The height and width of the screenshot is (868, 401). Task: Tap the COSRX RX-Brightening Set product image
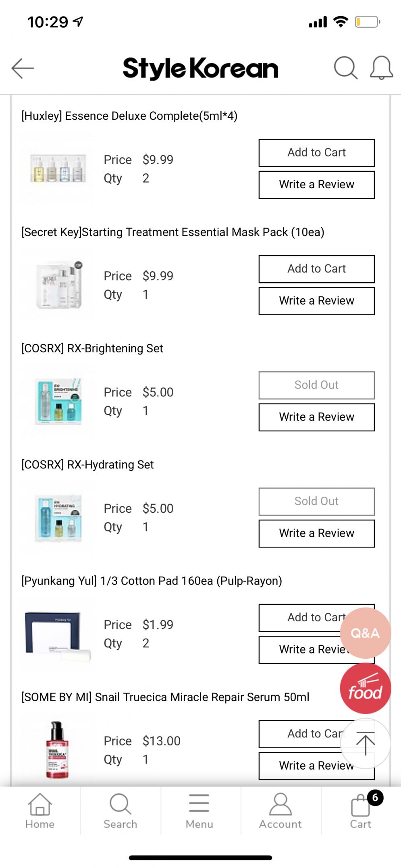coord(57,402)
